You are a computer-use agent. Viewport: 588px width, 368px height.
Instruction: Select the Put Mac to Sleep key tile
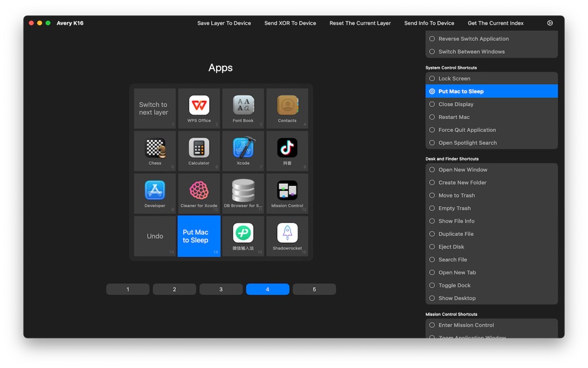click(199, 236)
